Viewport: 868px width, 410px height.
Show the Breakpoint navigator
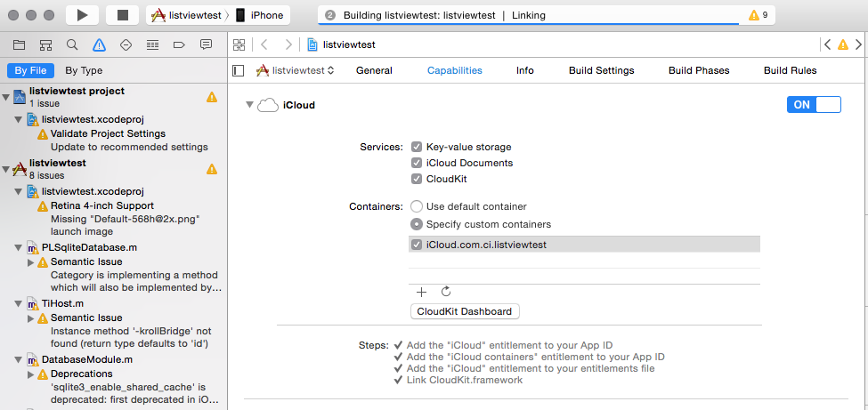[179, 44]
